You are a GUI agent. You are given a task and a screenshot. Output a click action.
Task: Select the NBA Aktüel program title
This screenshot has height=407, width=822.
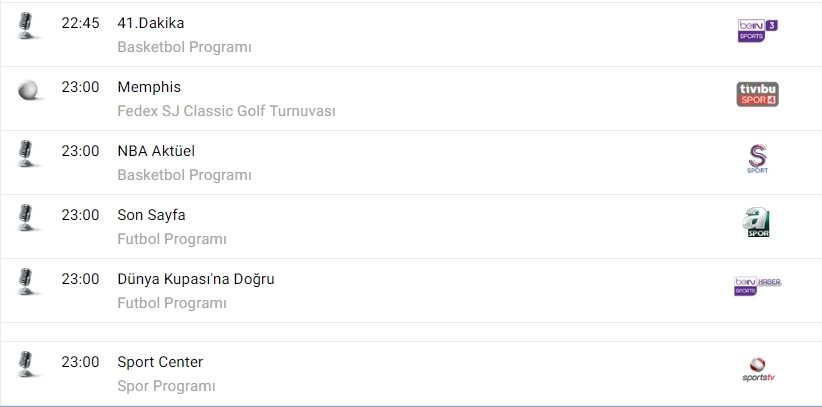156,151
